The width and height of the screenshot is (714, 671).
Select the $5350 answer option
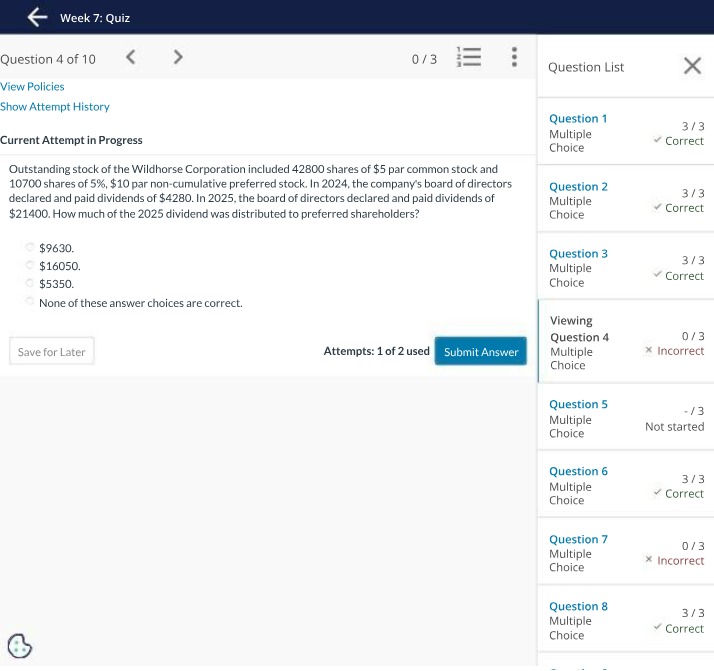pos(30,283)
